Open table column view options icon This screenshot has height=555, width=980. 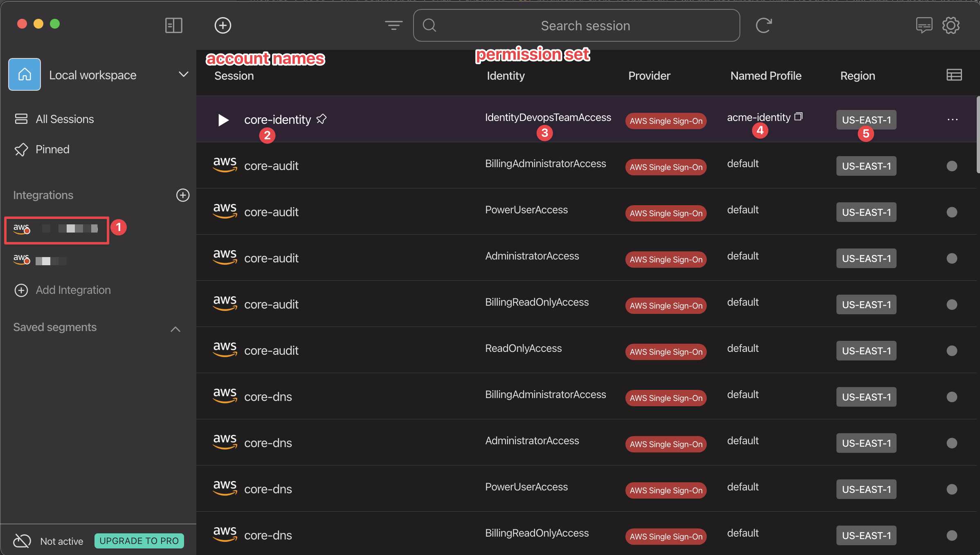pos(954,75)
